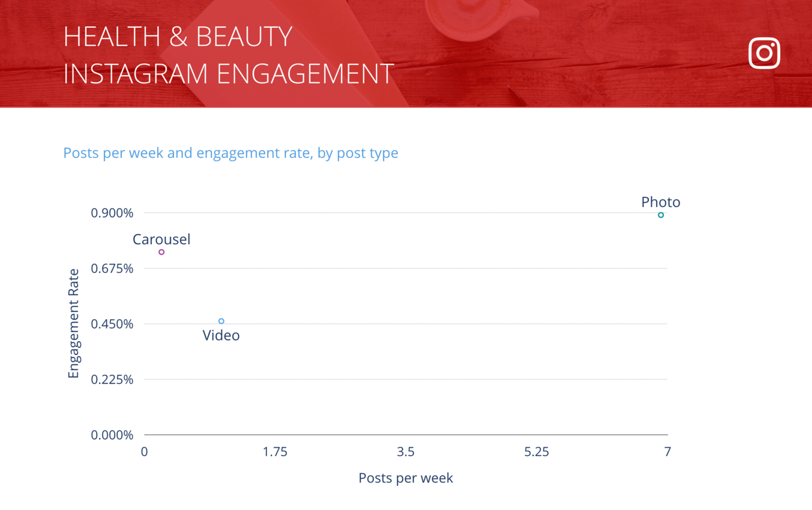Select the Photo data point marker
The height and width of the screenshot is (510, 812).
tap(661, 215)
